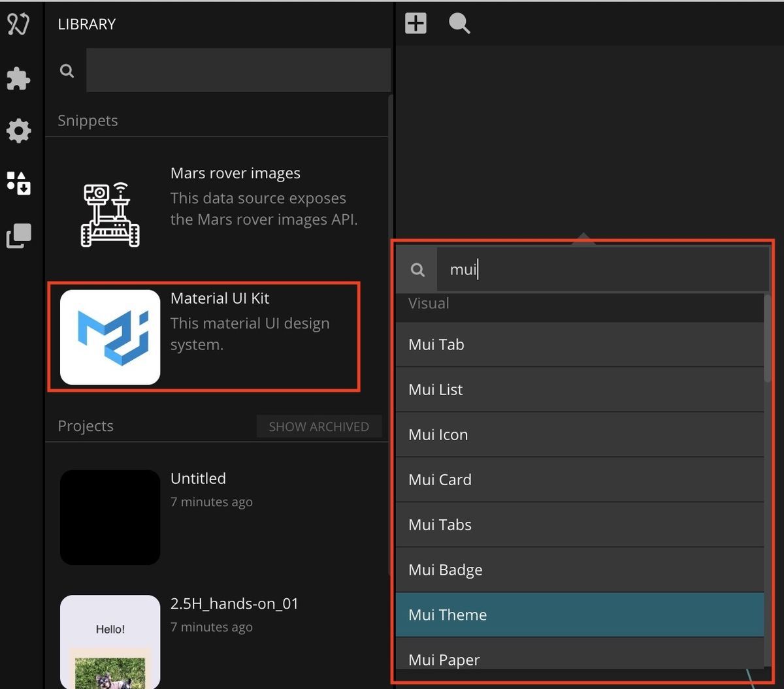Choose Mui Card from the node list

tap(580, 479)
